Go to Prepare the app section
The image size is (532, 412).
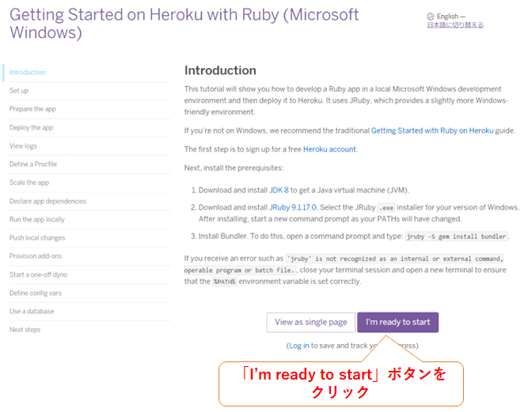pos(33,109)
